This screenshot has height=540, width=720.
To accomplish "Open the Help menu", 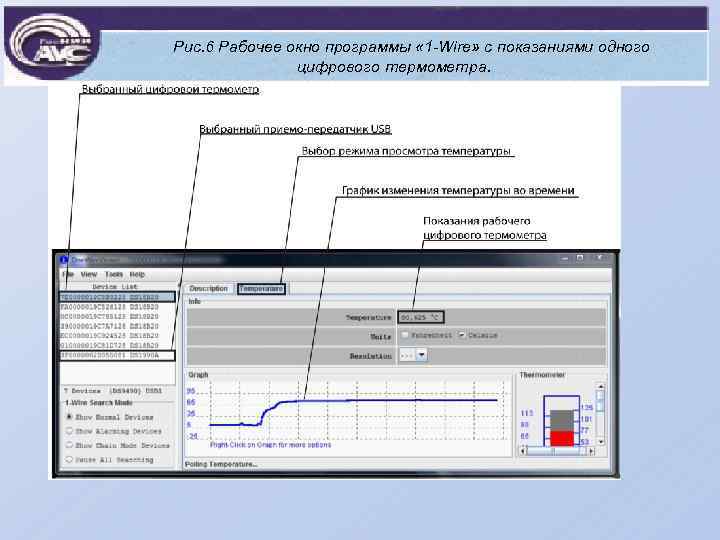I will [x=137, y=274].
